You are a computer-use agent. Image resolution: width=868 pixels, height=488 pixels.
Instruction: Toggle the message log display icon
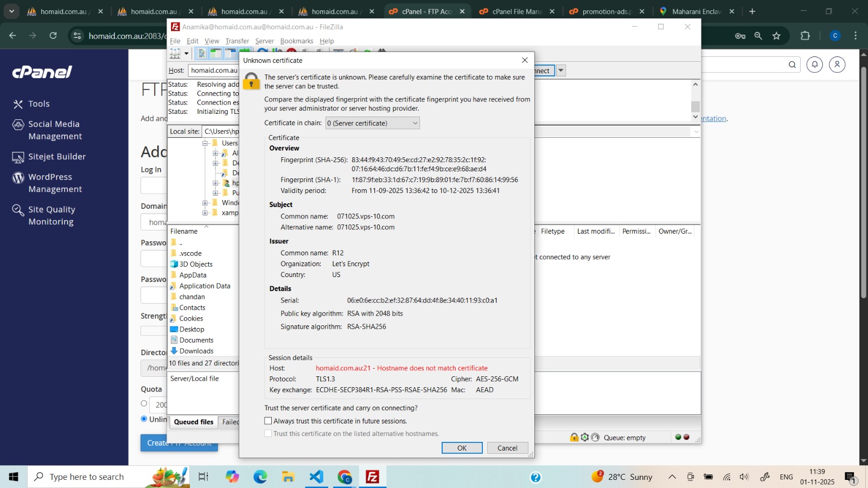pyautogui.click(x=202, y=54)
